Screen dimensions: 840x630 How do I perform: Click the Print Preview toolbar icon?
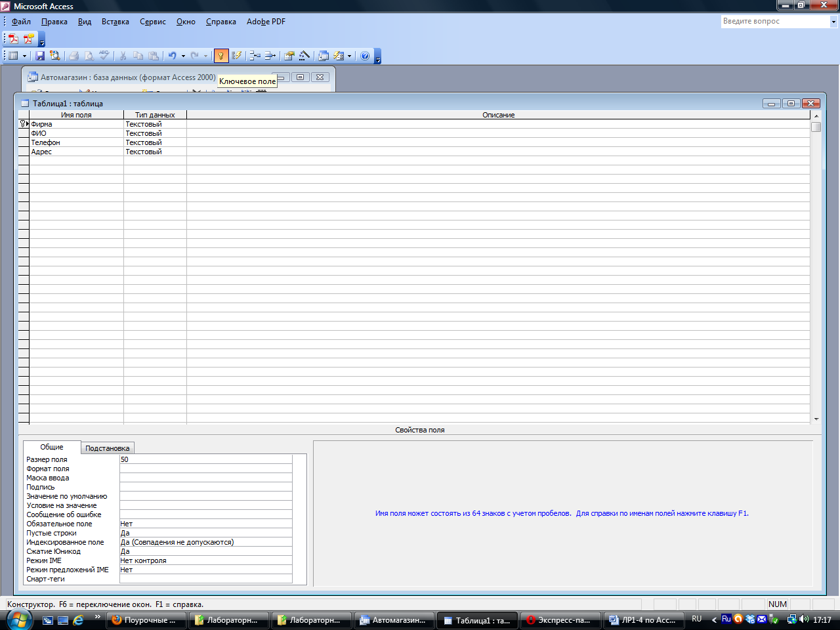pos(89,56)
